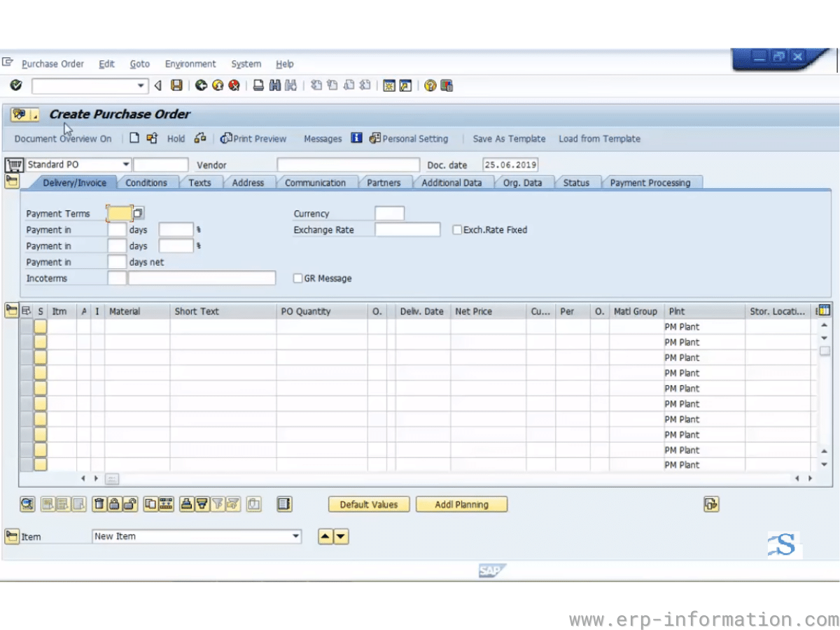
Task: Click the Find Next binoculars icon
Action: point(291,85)
